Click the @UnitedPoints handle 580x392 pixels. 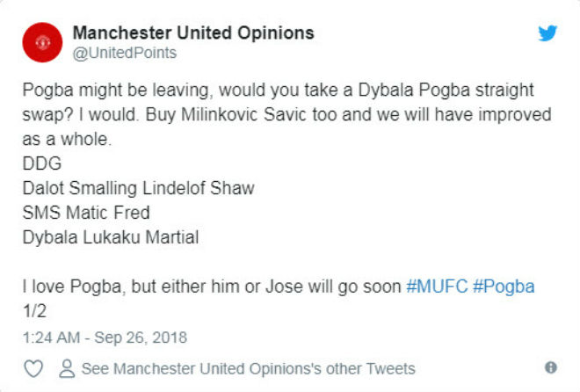(x=124, y=54)
